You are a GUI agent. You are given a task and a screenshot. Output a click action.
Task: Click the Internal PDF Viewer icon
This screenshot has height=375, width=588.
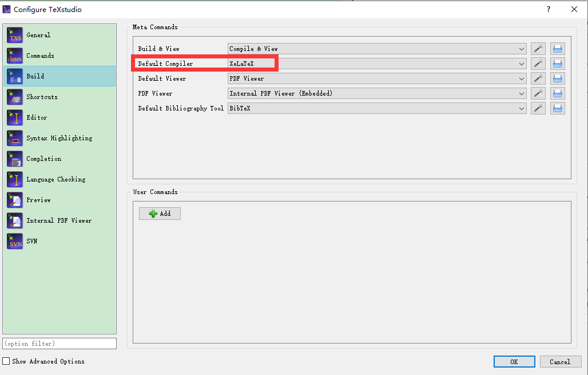click(15, 221)
